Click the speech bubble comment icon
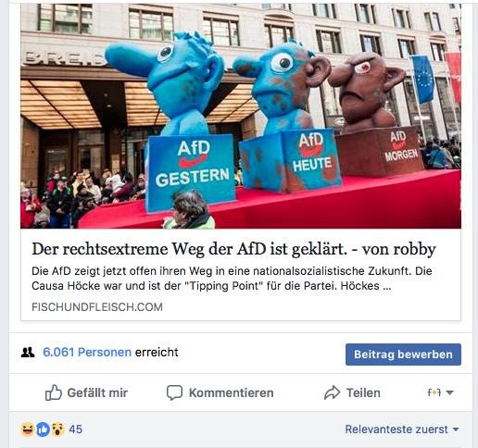 point(174,392)
